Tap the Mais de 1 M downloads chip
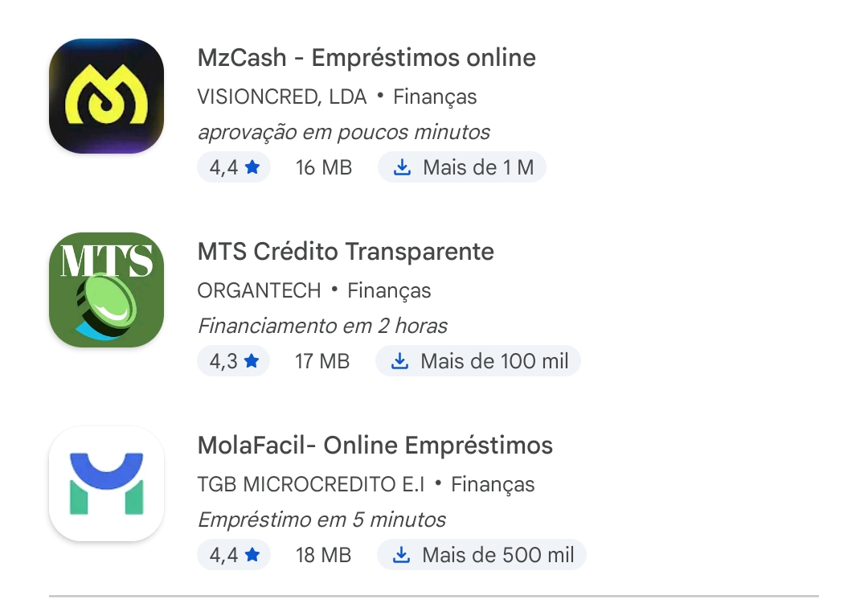Image resolution: width=868 pixels, height=604 pixels. click(x=462, y=167)
